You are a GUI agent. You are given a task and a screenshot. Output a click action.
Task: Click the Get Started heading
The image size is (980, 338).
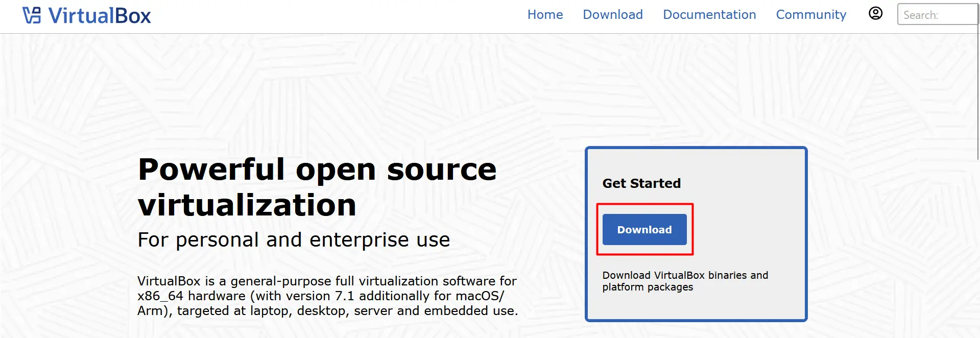pos(641,183)
